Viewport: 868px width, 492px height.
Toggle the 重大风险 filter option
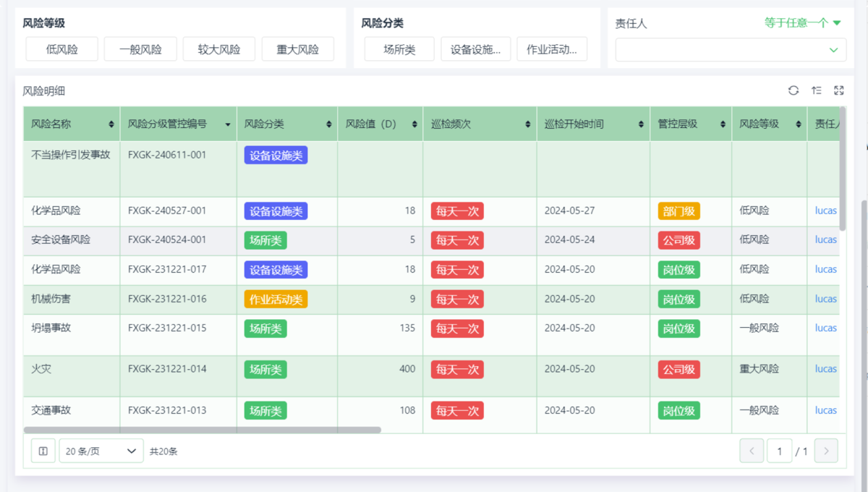pyautogui.click(x=297, y=49)
